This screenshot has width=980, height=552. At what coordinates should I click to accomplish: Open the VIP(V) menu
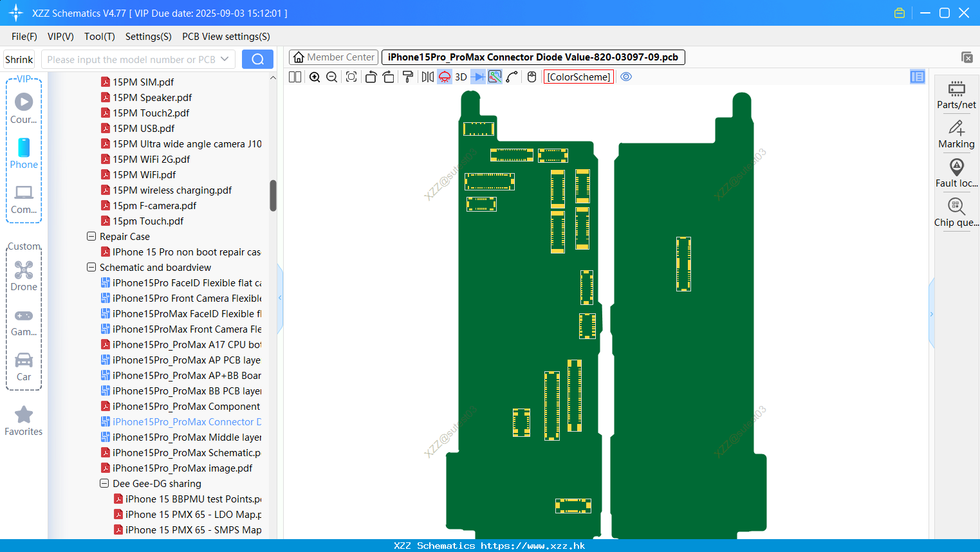[60, 37]
